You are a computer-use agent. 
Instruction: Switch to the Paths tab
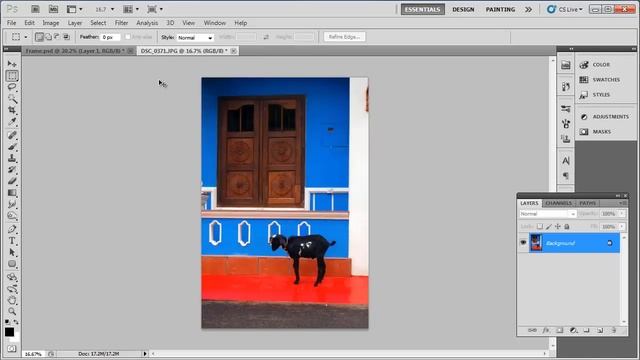click(587, 203)
